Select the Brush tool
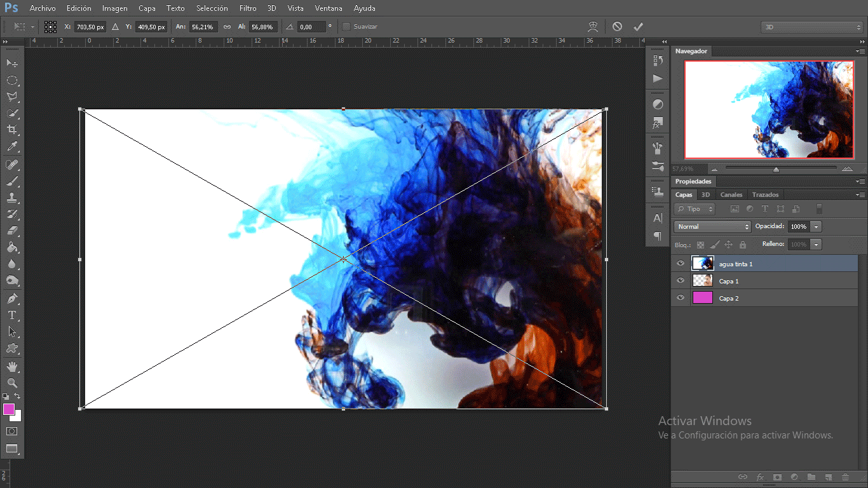Image resolution: width=868 pixels, height=488 pixels. [12, 181]
